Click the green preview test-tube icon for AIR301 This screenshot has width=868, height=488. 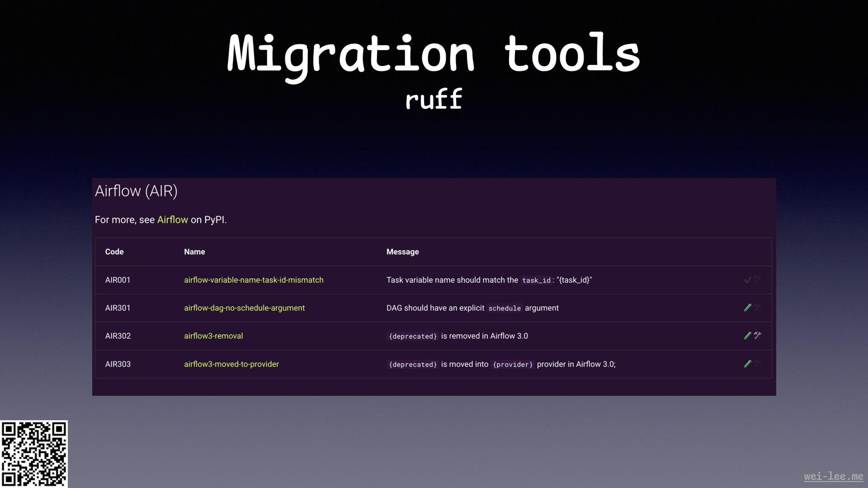pyautogui.click(x=747, y=308)
